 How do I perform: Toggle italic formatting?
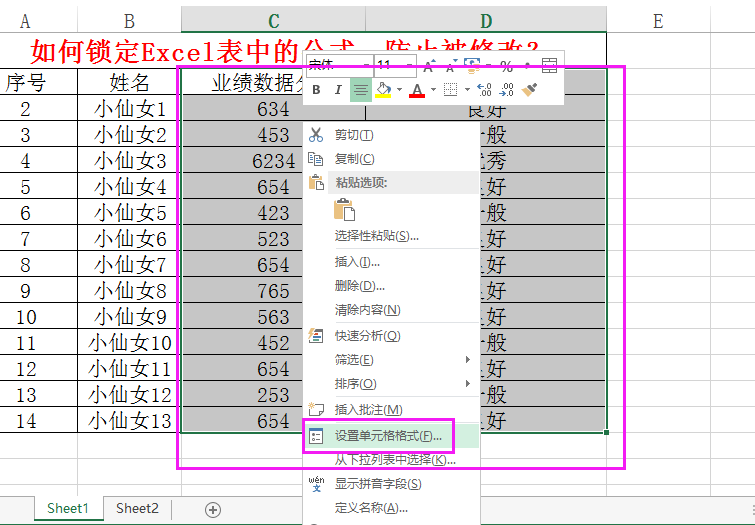click(x=338, y=90)
